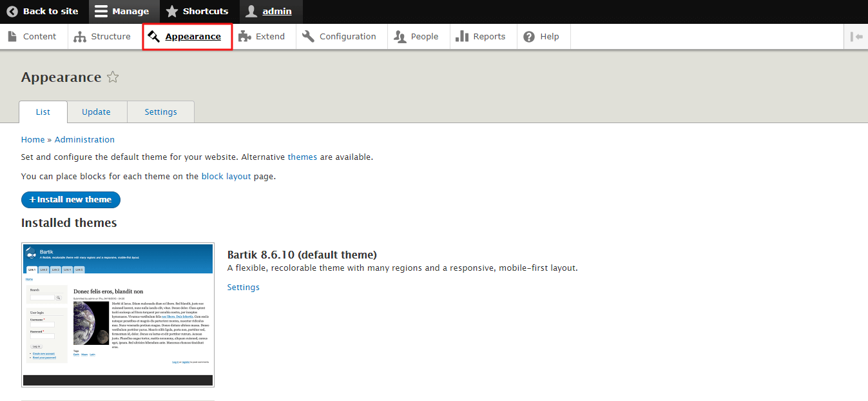868x401 pixels.
Task: Open the alternative themes link
Action: tap(302, 157)
